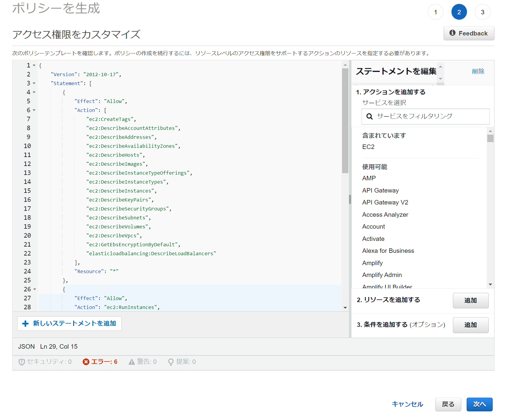Click the suggestion lightbulb icon
507x420 pixels.
171,362
